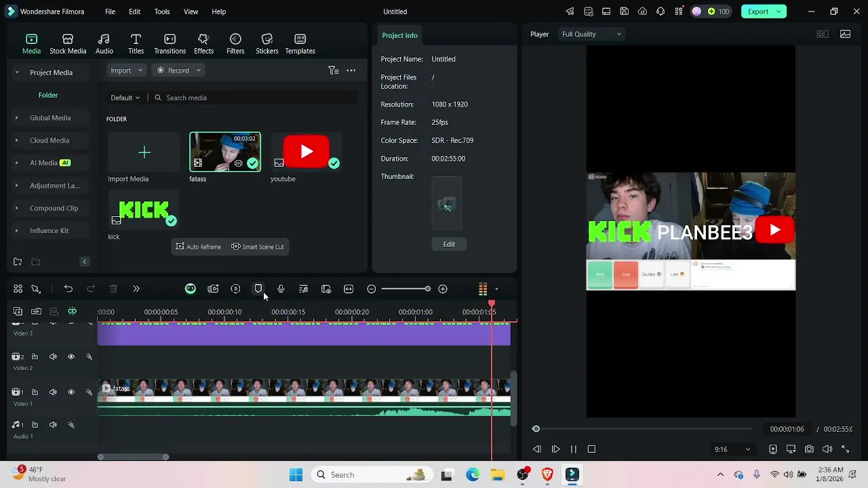Viewport: 868px width, 488px height.
Task: Click the Export button
Action: tap(764, 12)
